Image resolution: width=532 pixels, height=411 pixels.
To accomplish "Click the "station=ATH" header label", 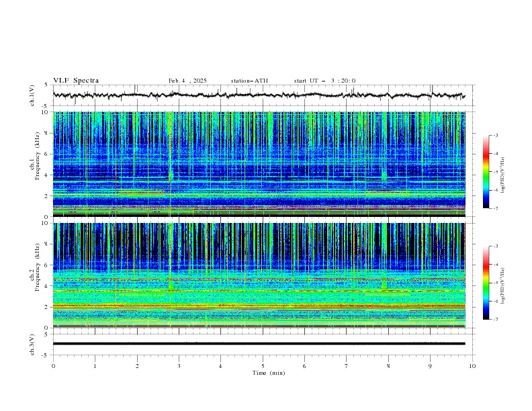I will (x=249, y=81).
